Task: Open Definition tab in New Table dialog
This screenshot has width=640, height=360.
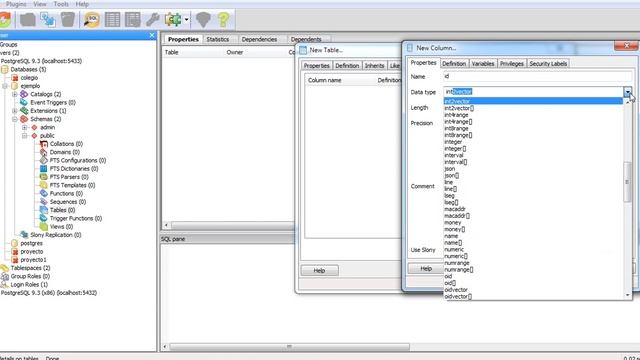Action: [347, 65]
